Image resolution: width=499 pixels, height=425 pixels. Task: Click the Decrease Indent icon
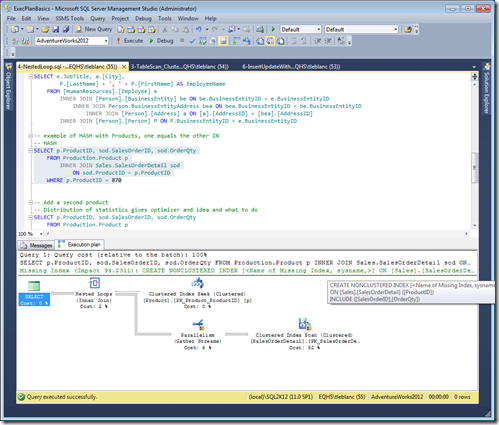[x=318, y=41]
